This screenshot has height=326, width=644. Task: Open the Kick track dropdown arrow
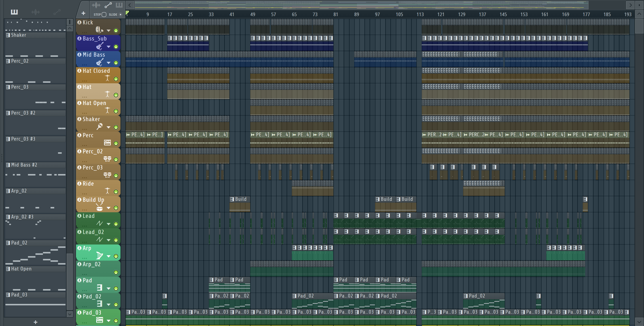pyautogui.click(x=109, y=30)
